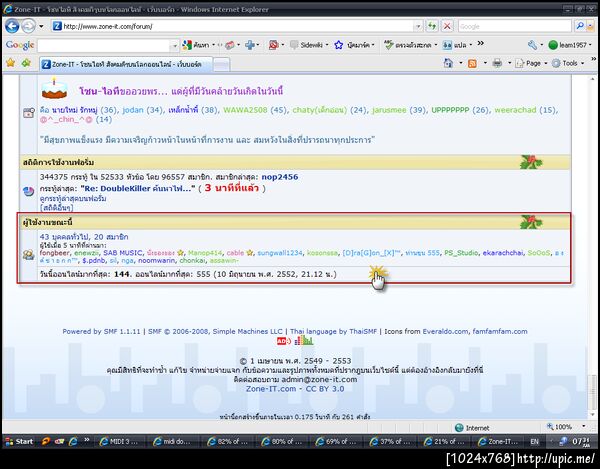This screenshot has width=600, height=469.
Task: Open the famfamfam.com link
Action: [500, 332]
